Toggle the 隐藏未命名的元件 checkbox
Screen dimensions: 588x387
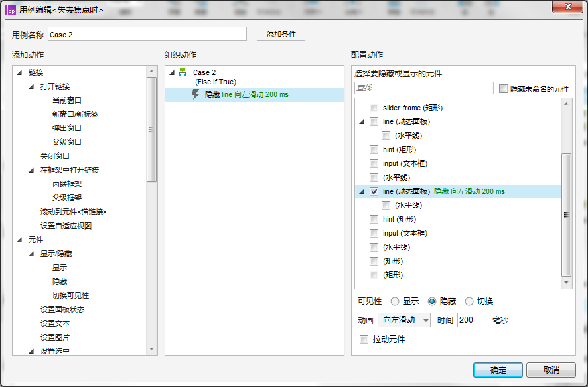point(502,88)
